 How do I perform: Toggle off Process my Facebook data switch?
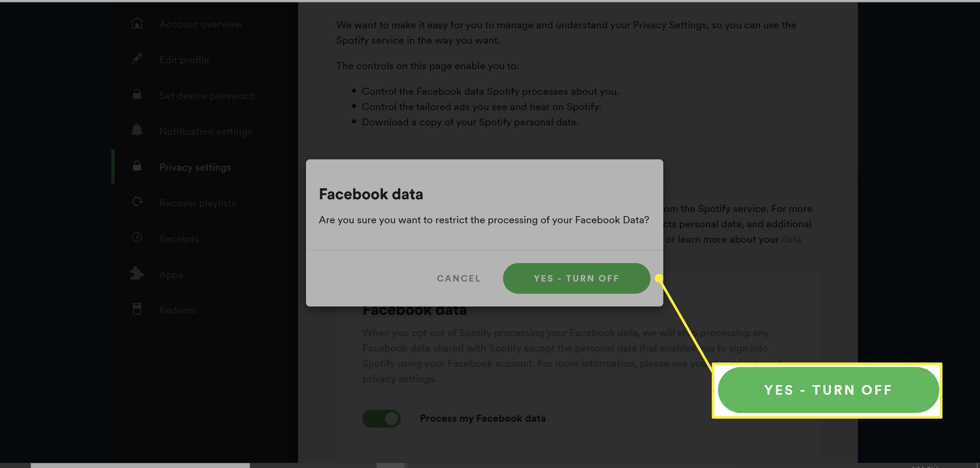tap(382, 418)
